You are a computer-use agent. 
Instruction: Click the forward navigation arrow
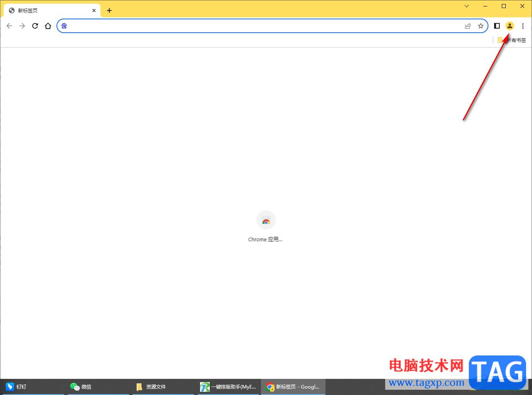click(22, 25)
